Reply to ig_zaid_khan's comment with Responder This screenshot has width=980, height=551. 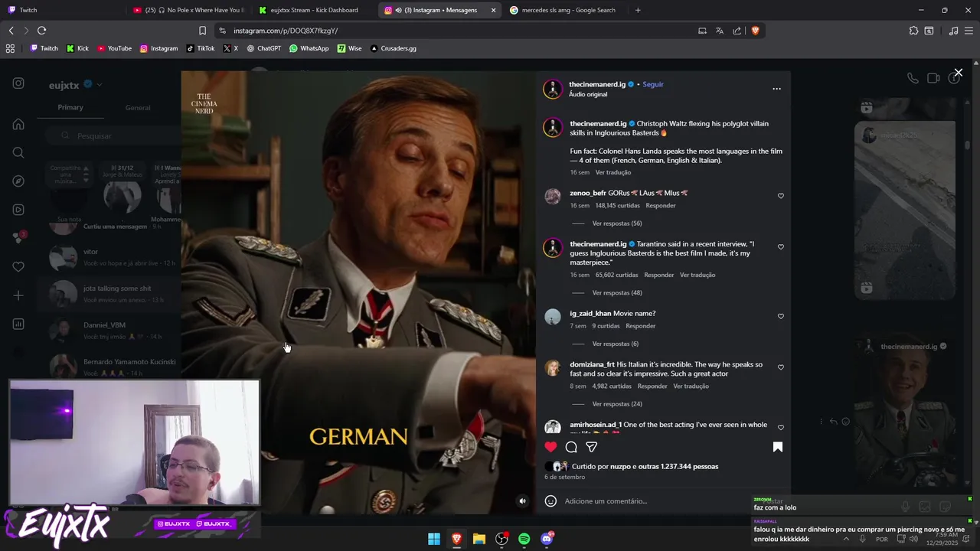point(640,326)
